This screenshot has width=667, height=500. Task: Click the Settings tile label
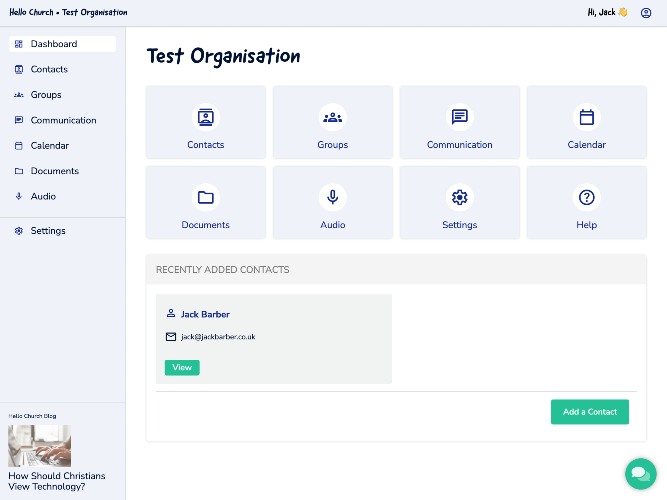(459, 225)
